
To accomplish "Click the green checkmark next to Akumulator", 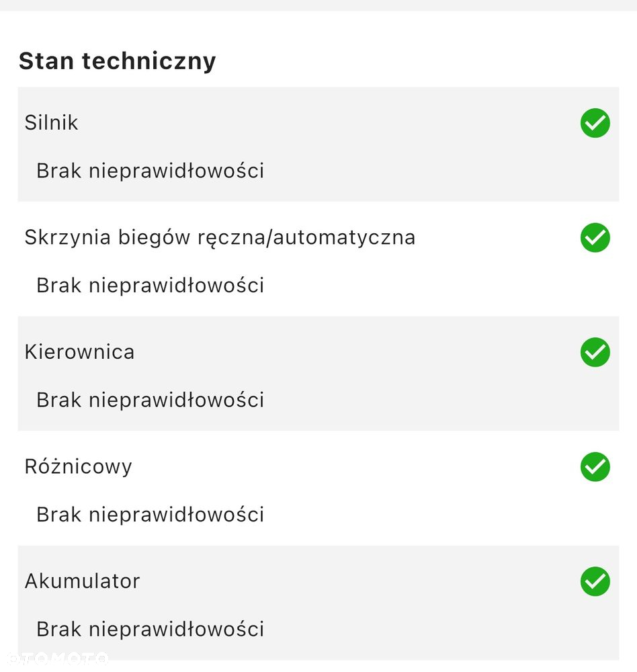I will pos(595,581).
